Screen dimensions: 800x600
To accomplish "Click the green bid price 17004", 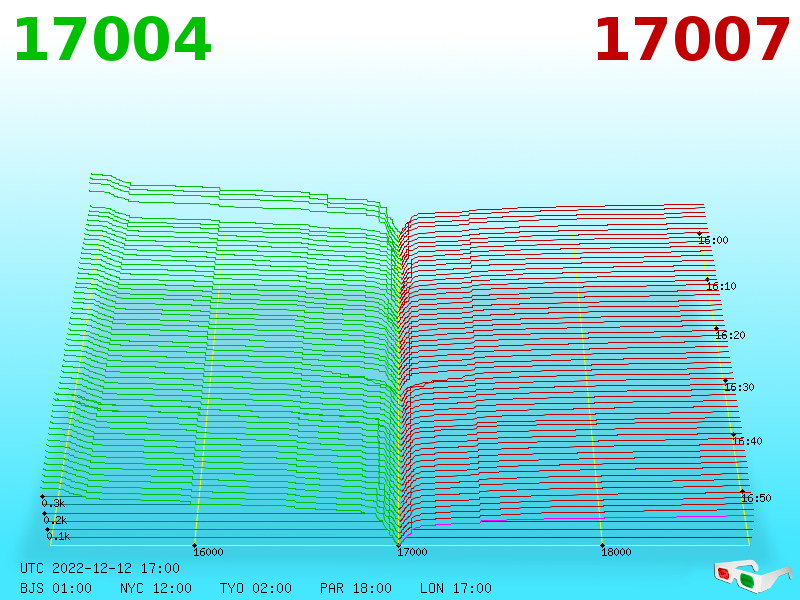I will (112, 39).
